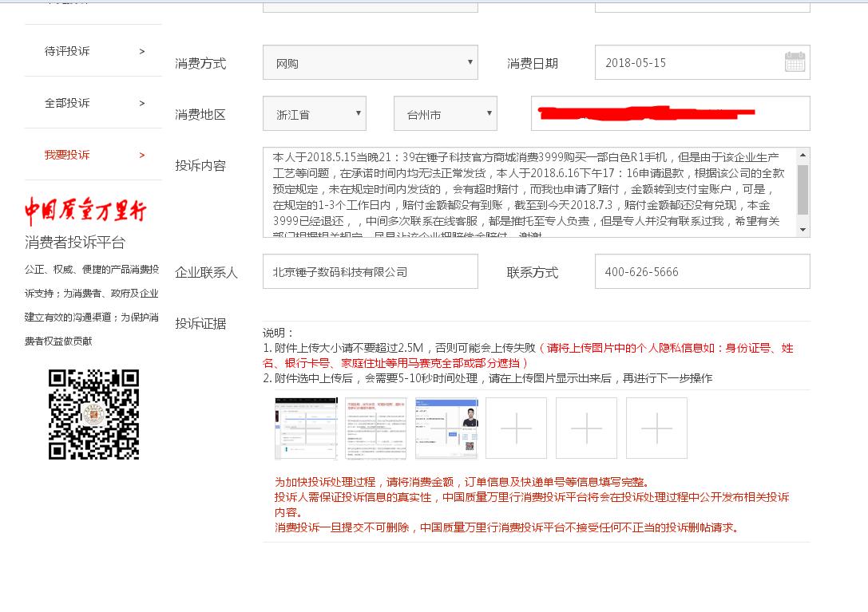Click the chevron next to 待评投诉
This screenshot has width=868, height=612.
coord(142,51)
